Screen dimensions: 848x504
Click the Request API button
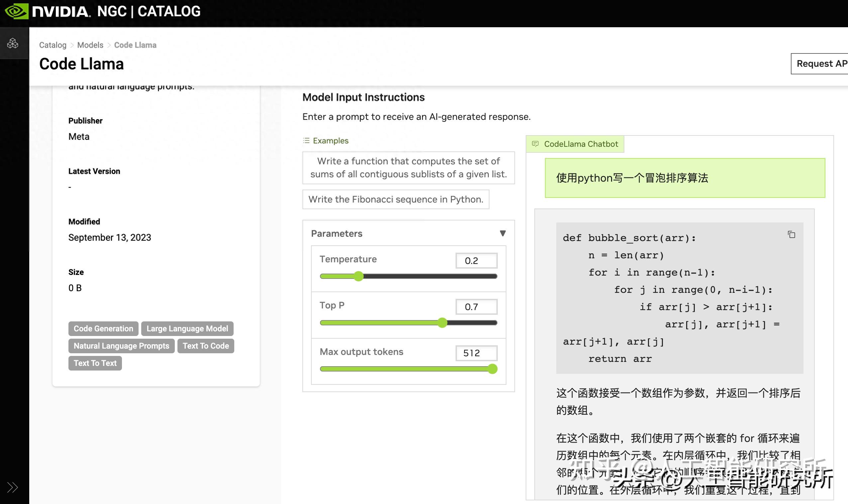point(819,63)
